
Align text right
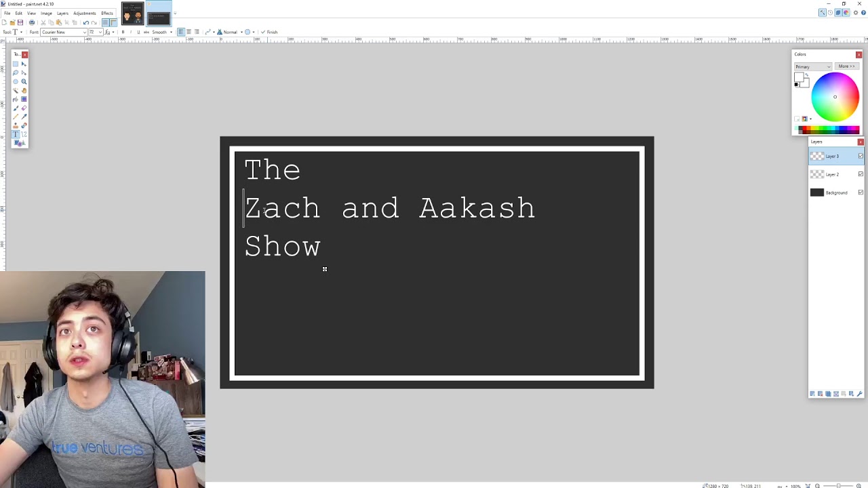click(x=197, y=32)
